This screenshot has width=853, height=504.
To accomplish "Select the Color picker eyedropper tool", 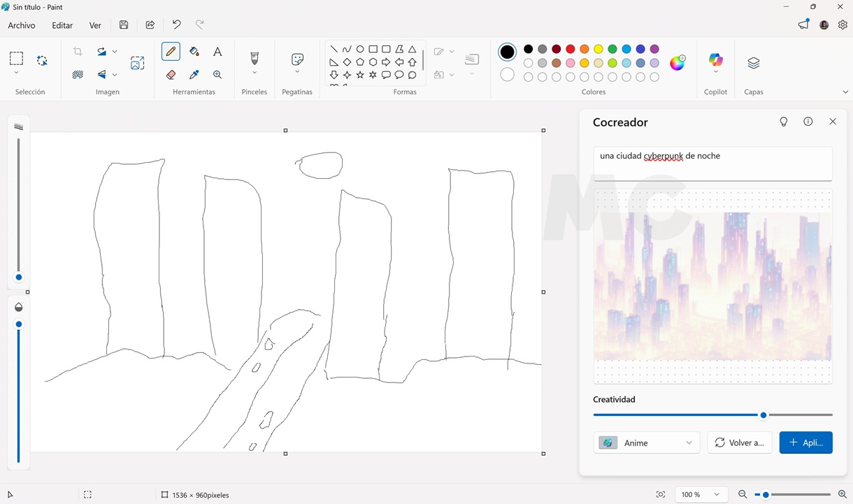I will 194,75.
